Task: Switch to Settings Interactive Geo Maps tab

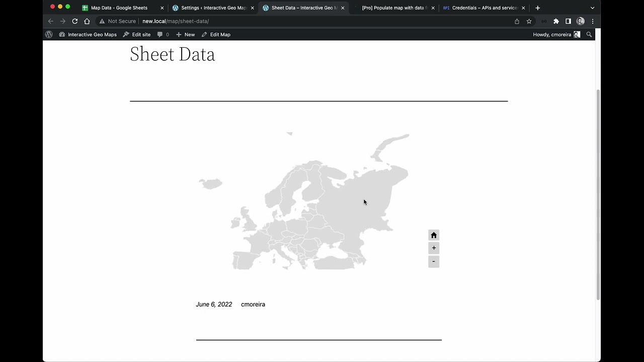Action: point(213,8)
